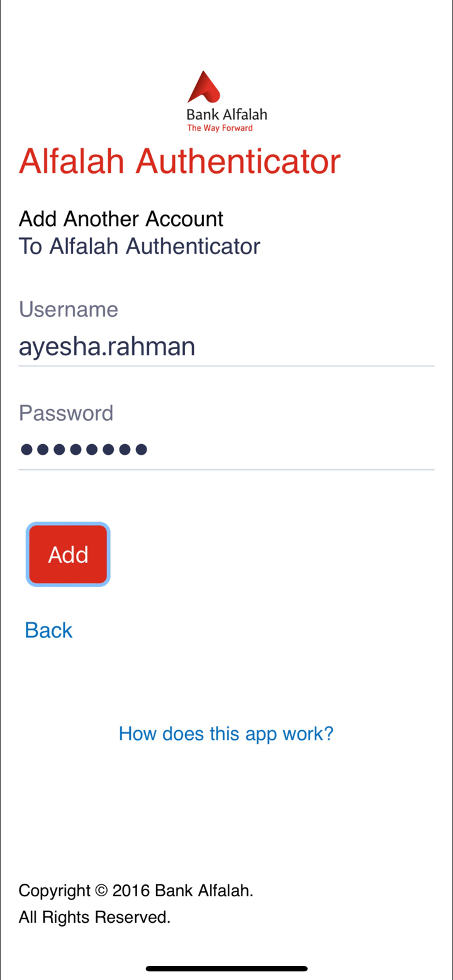Click the Username field label
Viewport: 453px width, 980px height.
69,309
